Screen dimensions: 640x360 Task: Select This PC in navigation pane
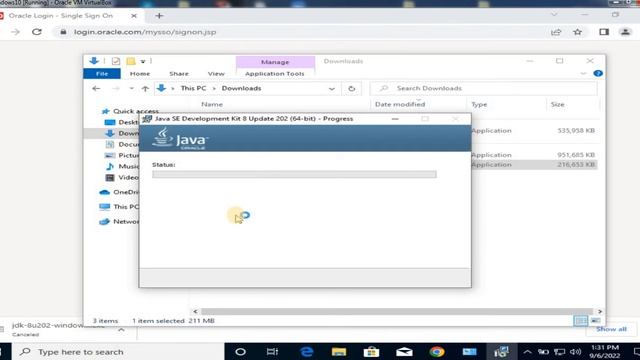tap(119, 207)
